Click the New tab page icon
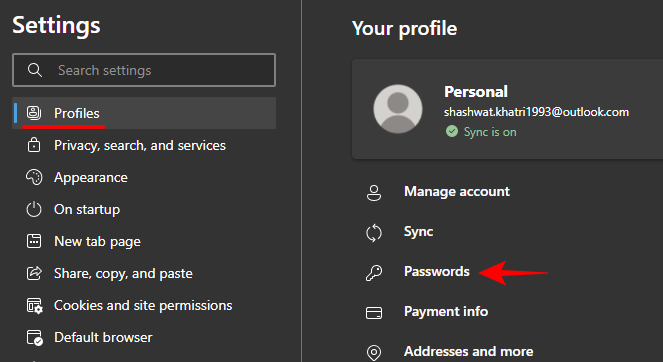The image size is (663, 362). click(x=34, y=241)
